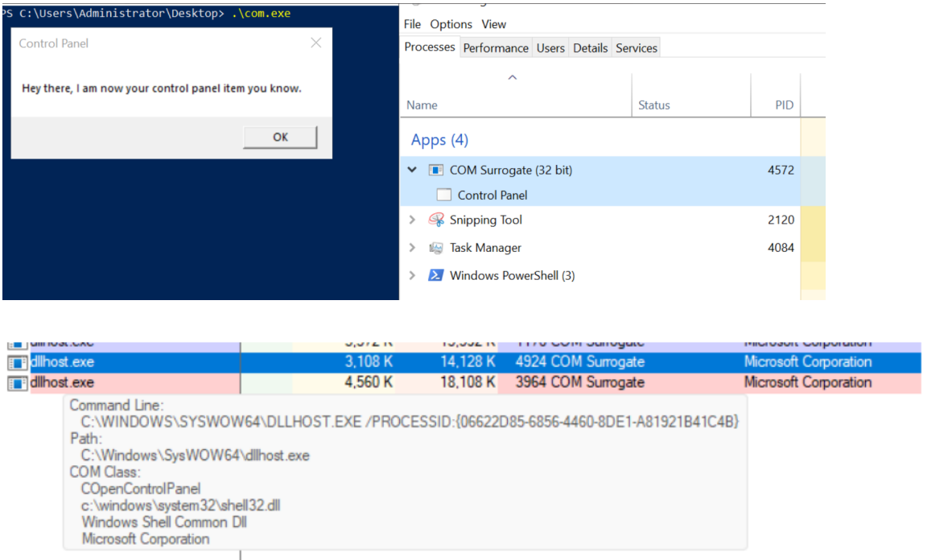Viewport: 952px width, 560px height.
Task: Switch to the Performance tab
Action: pyautogui.click(x=496, y=48)
